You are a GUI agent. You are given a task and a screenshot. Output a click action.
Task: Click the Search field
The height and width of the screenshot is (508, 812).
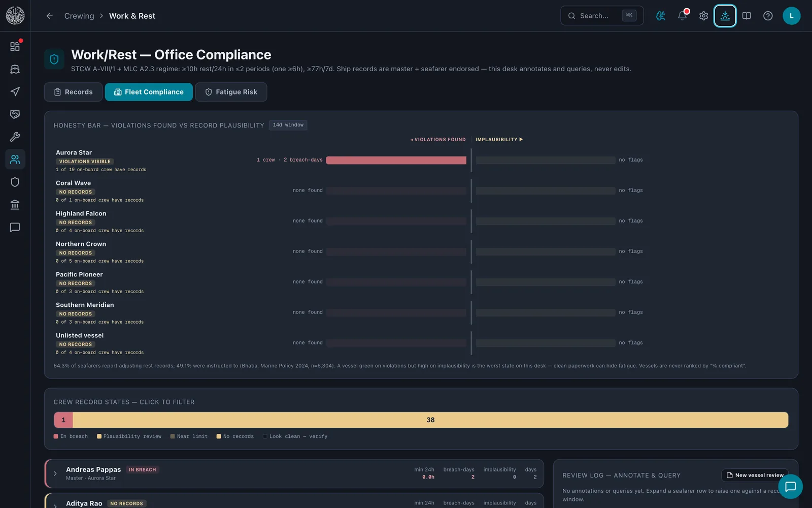coord(602,16)
